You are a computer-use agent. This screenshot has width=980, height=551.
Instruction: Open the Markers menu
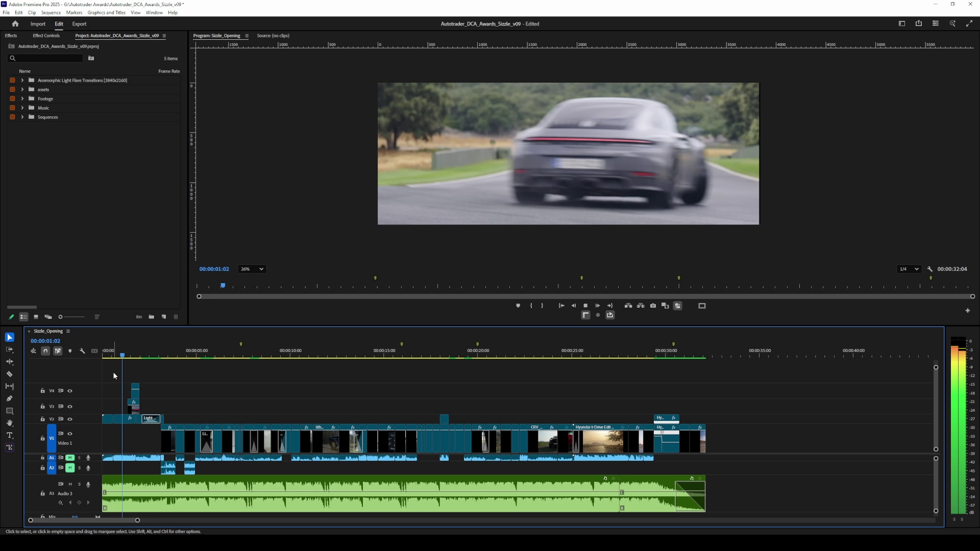(74, 13)
